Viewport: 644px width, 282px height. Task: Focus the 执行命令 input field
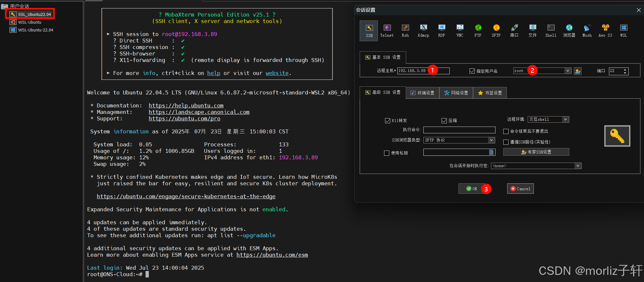pos(459,130)
